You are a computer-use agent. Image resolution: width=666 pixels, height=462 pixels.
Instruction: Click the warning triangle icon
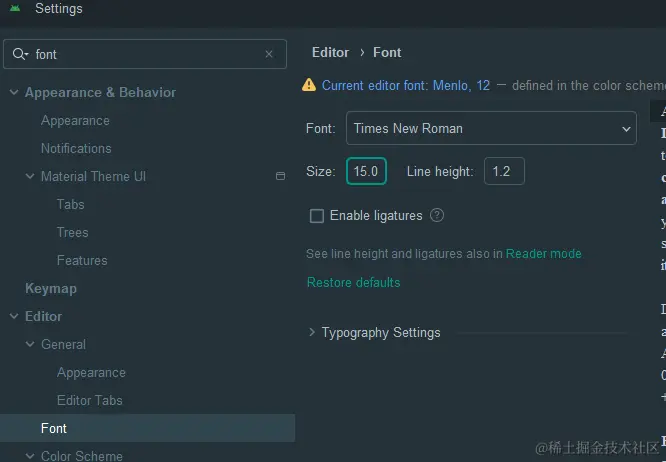(x=309, y=85)
